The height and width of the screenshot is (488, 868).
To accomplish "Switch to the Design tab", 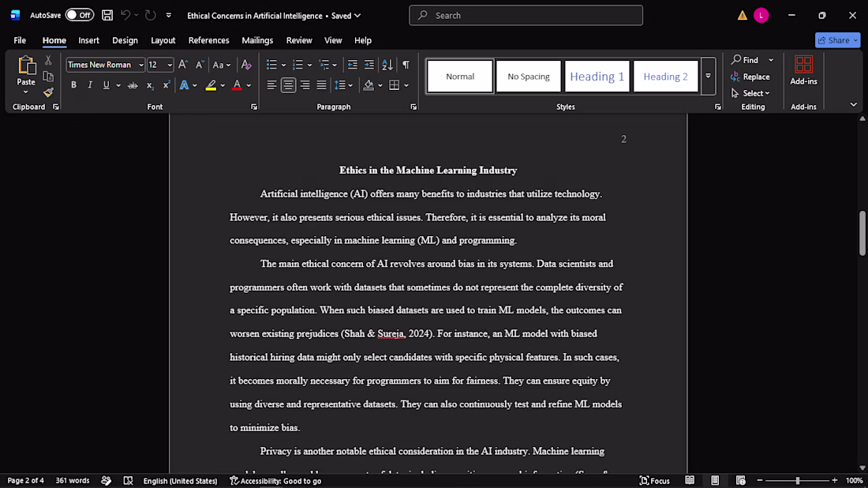I will [125, 40].
